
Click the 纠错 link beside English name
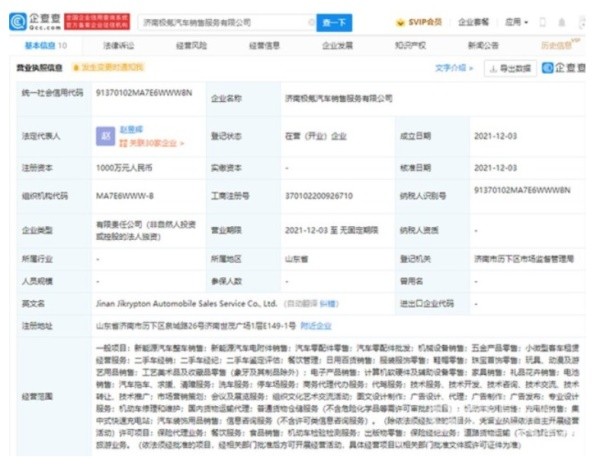(328, 304)
